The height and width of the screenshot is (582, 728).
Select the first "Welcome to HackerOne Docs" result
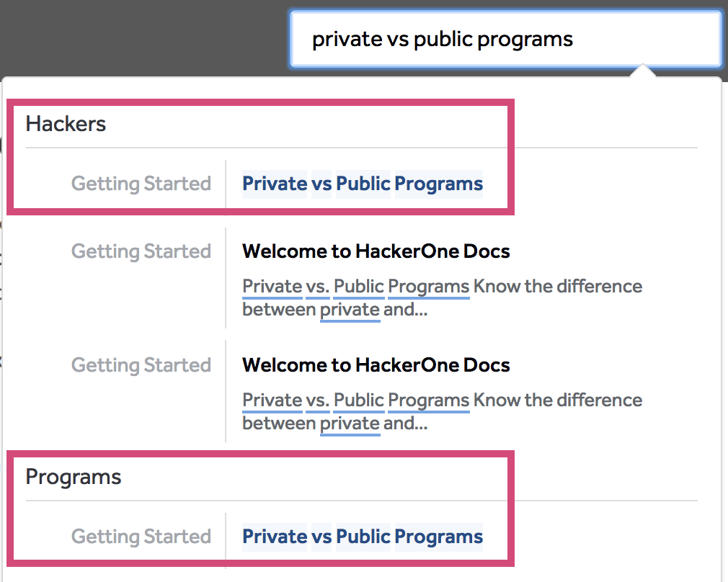(x=376, y=251)
